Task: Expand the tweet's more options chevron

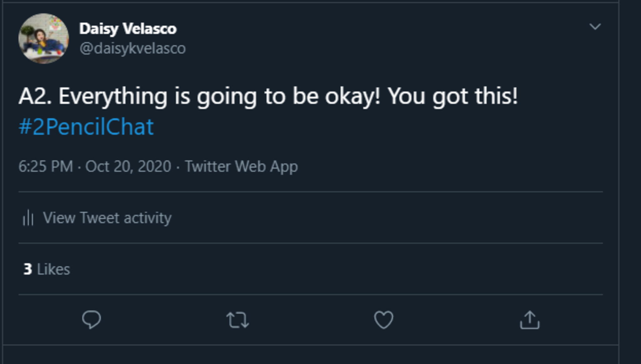Action: [x=595, y=27]
